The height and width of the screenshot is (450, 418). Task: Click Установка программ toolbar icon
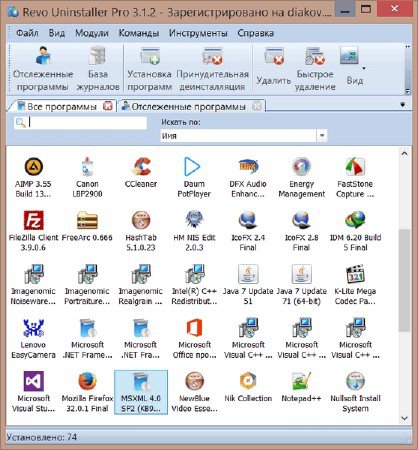point(149,69)
